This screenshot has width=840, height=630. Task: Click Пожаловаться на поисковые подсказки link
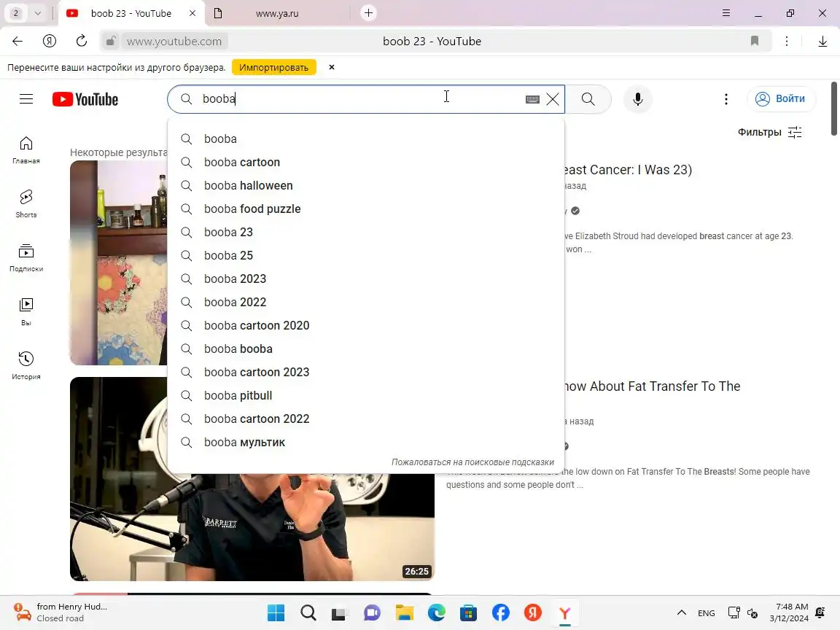tap(472, 462)
